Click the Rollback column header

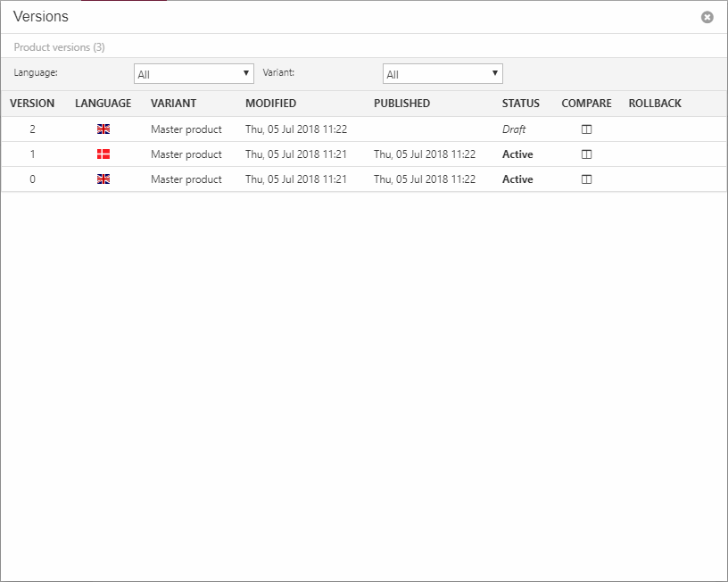click(x=654, y=104)
